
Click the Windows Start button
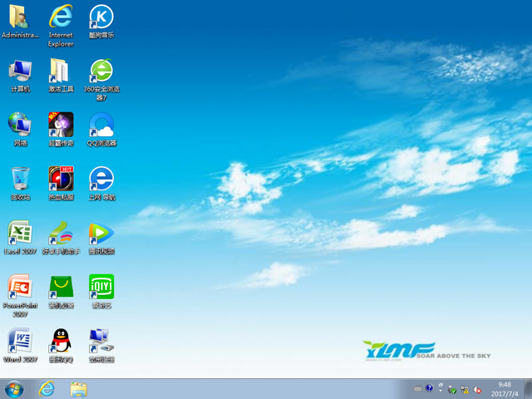click(x=14, y=388)
